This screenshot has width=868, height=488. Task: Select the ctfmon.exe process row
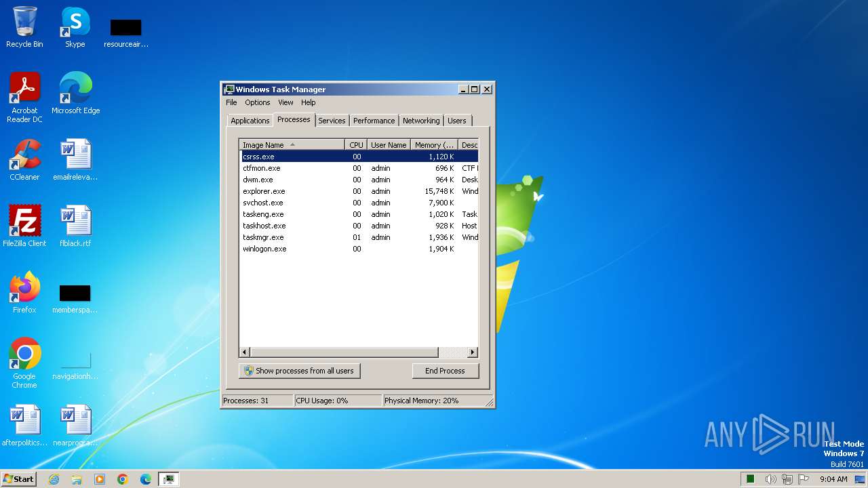click(x=359, y=168)
